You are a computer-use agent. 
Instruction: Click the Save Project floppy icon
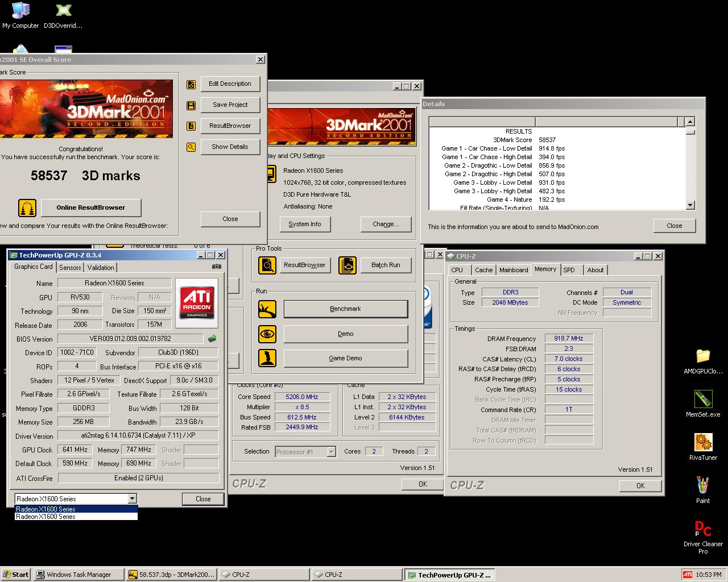(191, 105)
